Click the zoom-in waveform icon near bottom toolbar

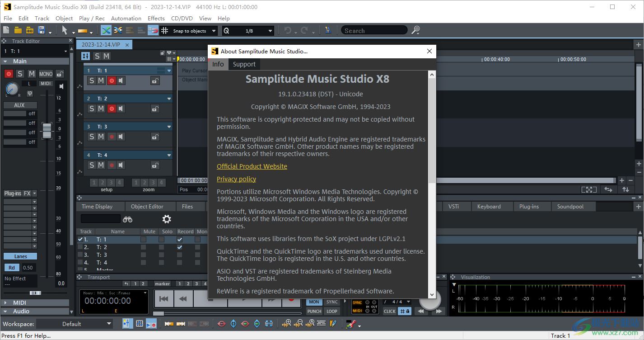click(x=286, y=324)
